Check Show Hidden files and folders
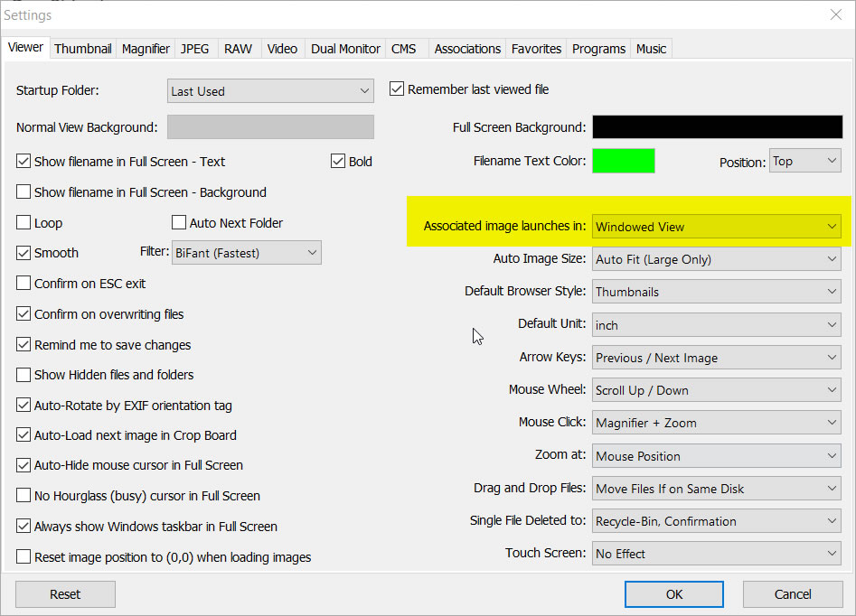Screen dimensions: 856x616 tap(24, 375)
